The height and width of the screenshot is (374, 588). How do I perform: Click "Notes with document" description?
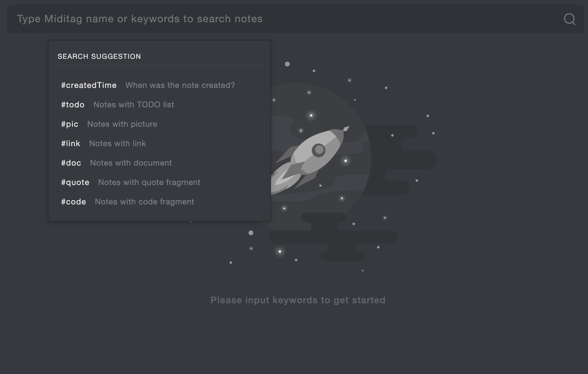[x=131, y=163]
